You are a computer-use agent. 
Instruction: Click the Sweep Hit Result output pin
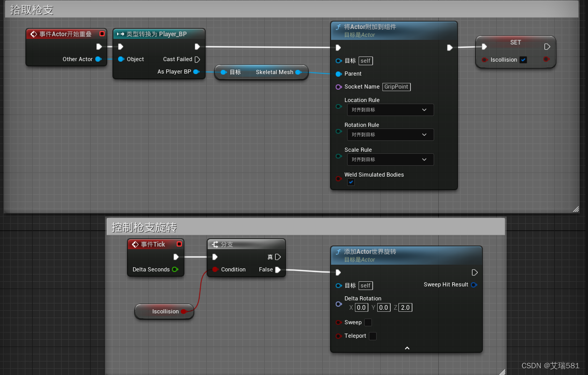474,285
